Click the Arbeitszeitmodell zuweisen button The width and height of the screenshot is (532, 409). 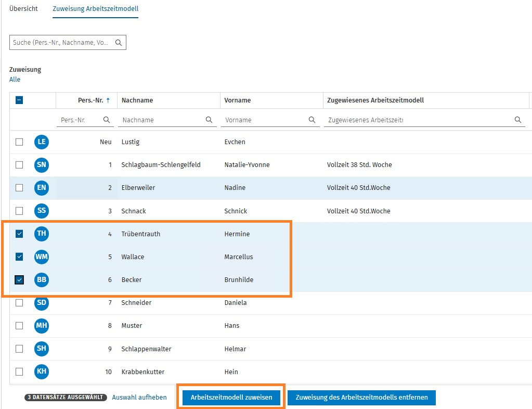pyautogui.click(x=231, y=398)
